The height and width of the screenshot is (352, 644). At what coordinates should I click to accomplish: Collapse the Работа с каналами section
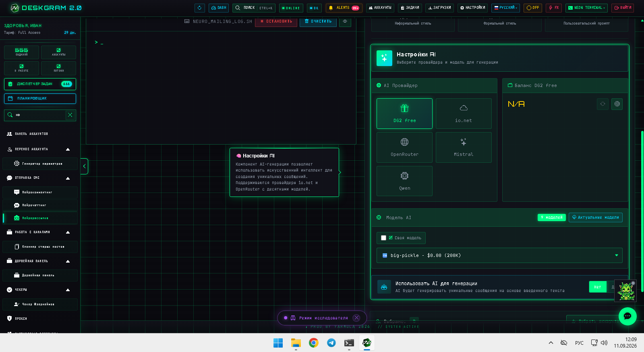[68, 232]
